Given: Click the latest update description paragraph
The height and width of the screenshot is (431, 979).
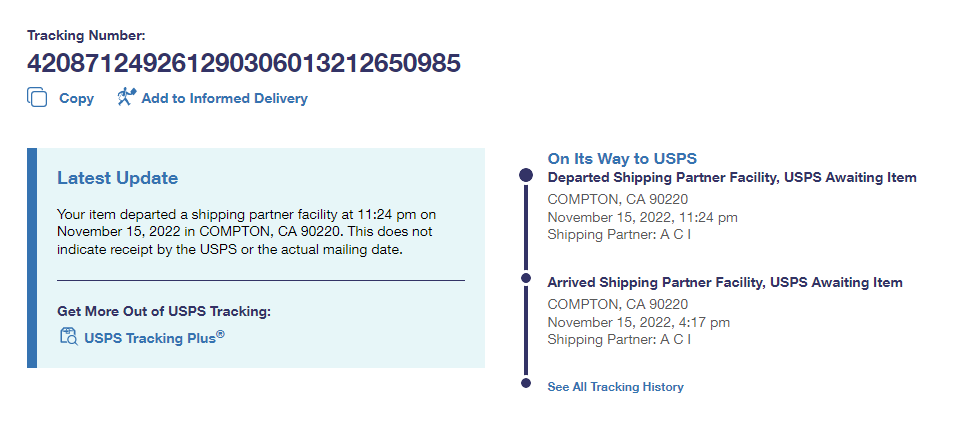Looking at the screenshot, I should 248,232.
